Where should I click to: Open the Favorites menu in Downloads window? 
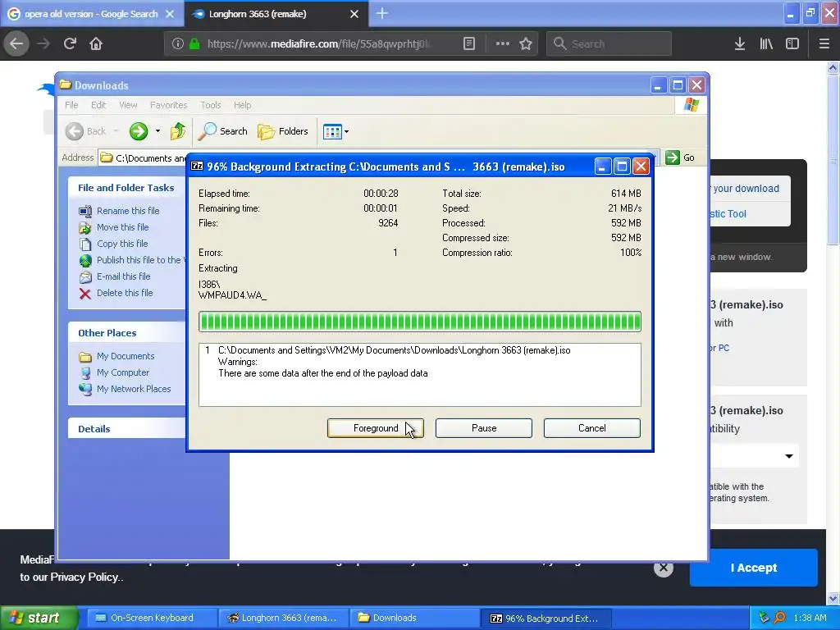pyautogui.click(x=169, y=105)
